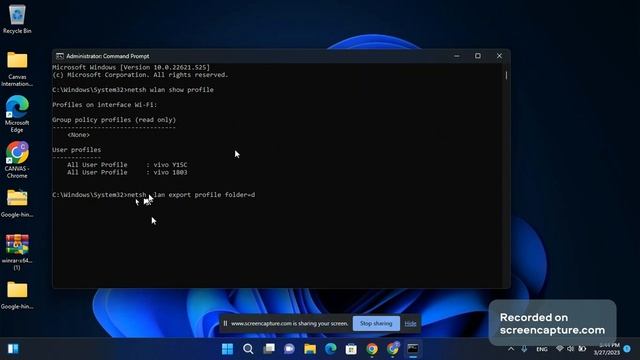Click the 'Group policy profiles (read only)' text
This screenshot has width=640, height=360.
tap(114, 120)
